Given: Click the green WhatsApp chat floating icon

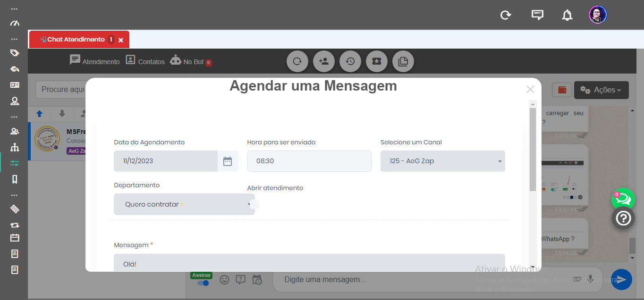Looking at the screenshot, I should pyautogui.click(x=623, y=199).
